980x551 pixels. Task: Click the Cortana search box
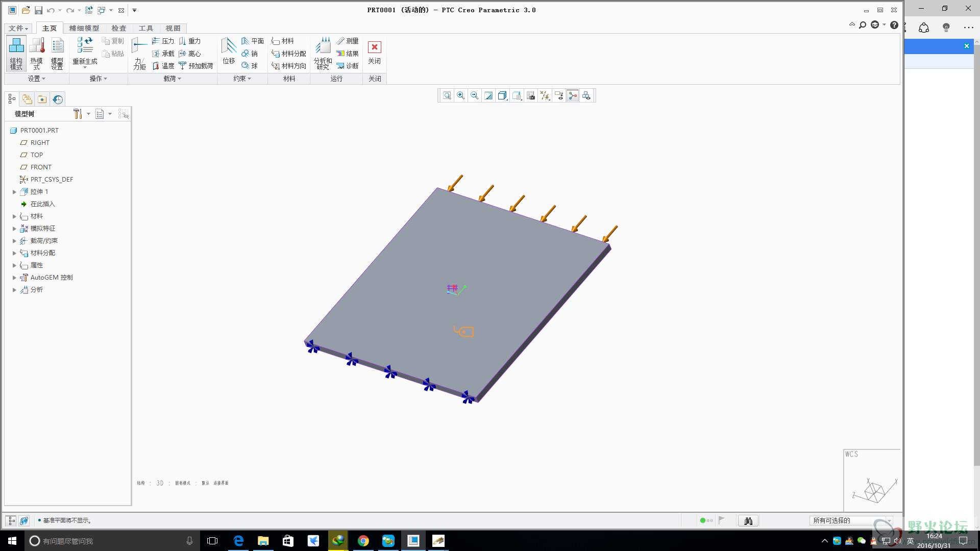pyautogui.click(x=112, y=541)
